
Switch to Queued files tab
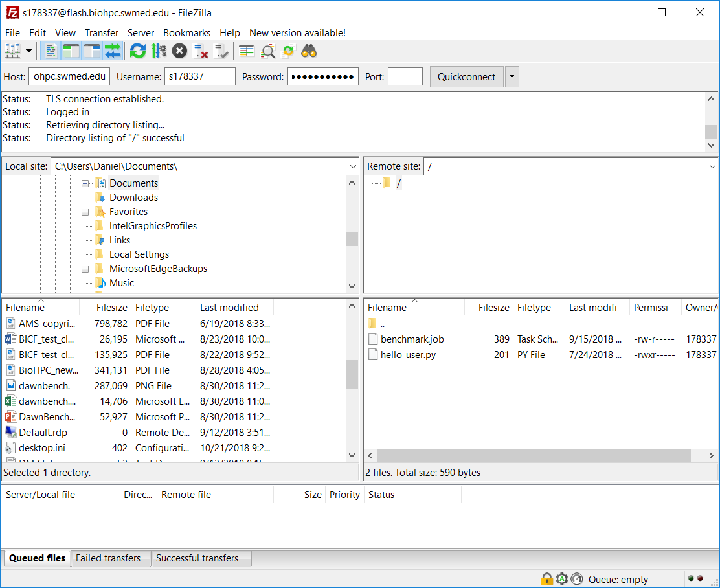tap(37, 558)
